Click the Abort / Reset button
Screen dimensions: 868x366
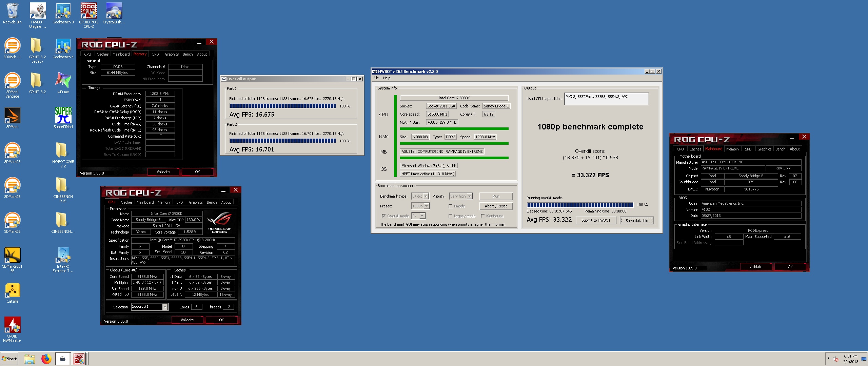tap(496, 206)
